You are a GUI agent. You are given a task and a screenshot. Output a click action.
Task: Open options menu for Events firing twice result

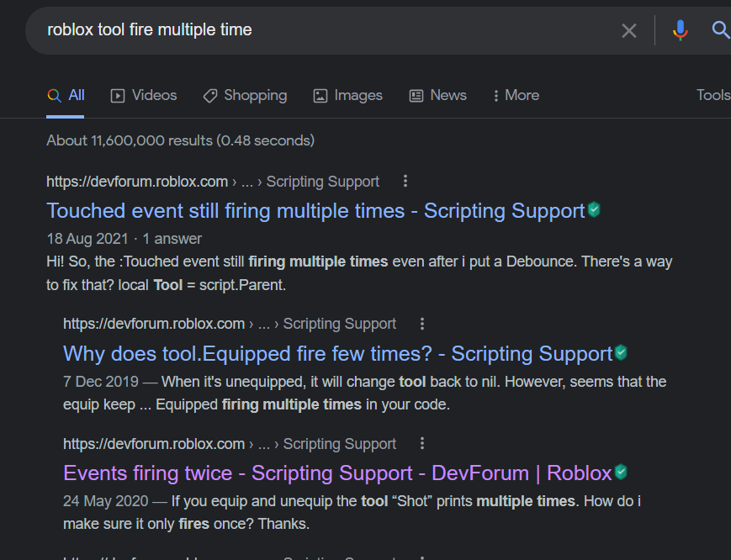(x=421, y=443)
